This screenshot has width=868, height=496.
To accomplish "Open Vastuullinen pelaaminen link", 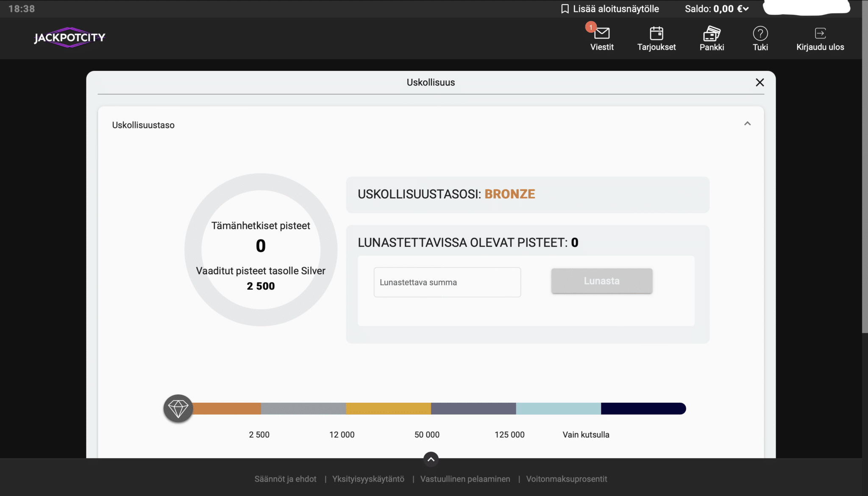I will click(465, 479).
